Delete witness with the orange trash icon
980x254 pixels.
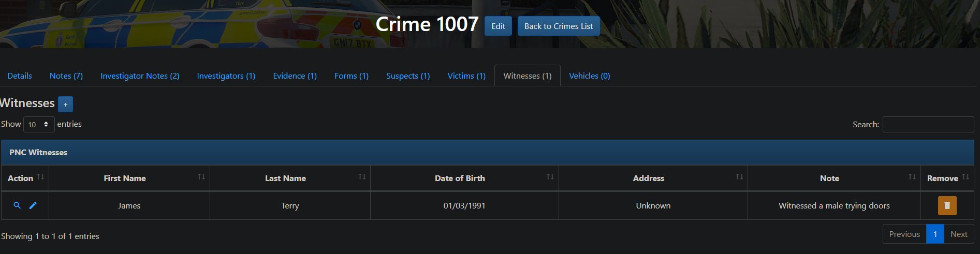(947, 205)
